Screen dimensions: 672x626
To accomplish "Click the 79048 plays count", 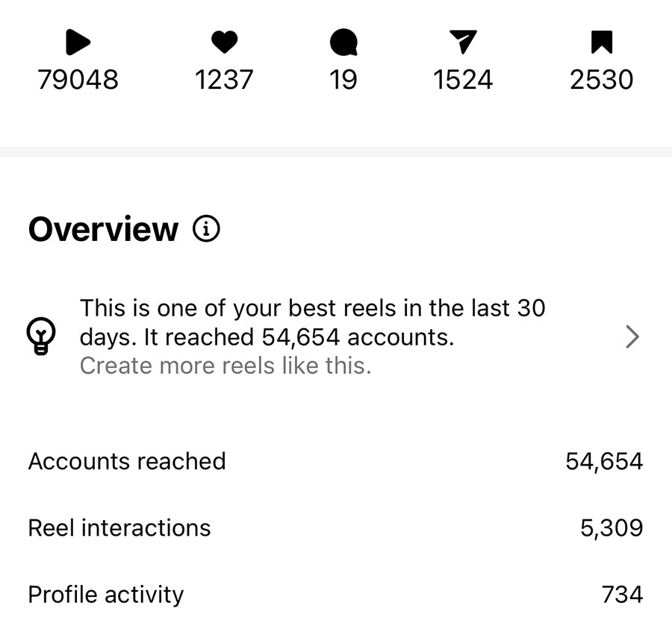I will coord(78,80).
